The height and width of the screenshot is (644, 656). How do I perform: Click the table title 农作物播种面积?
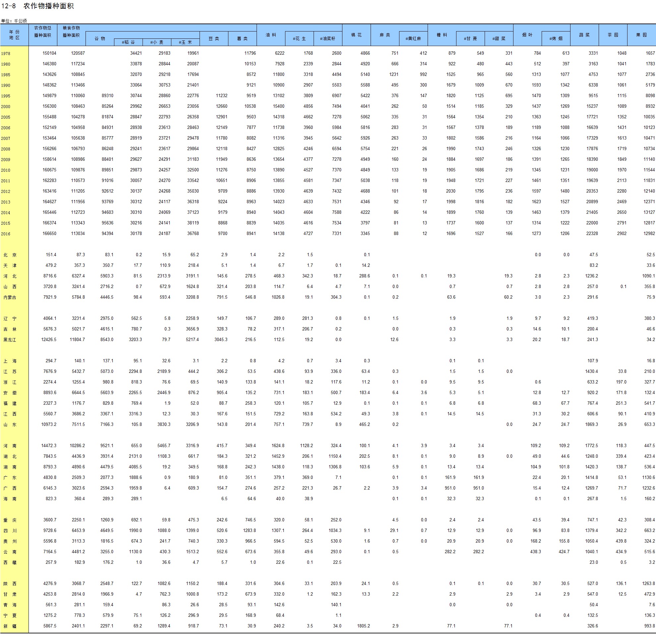[x=48, y=6]
